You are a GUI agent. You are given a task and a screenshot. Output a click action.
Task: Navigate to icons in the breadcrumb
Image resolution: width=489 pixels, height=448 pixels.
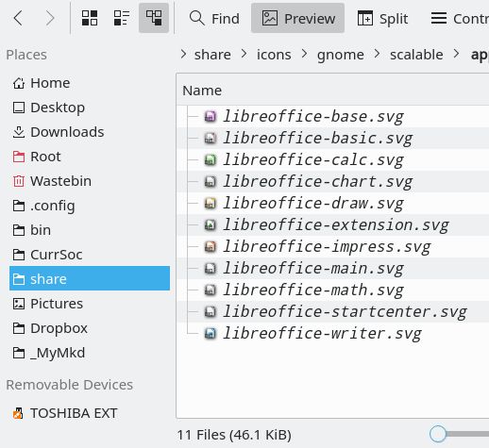[x=274, y=55]
